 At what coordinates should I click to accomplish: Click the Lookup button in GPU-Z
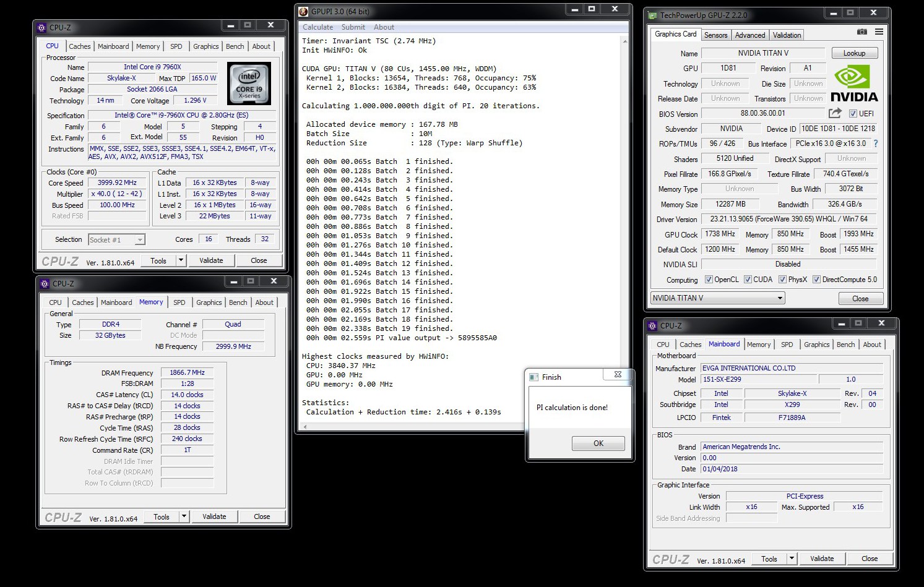click(x=854, y=53)
